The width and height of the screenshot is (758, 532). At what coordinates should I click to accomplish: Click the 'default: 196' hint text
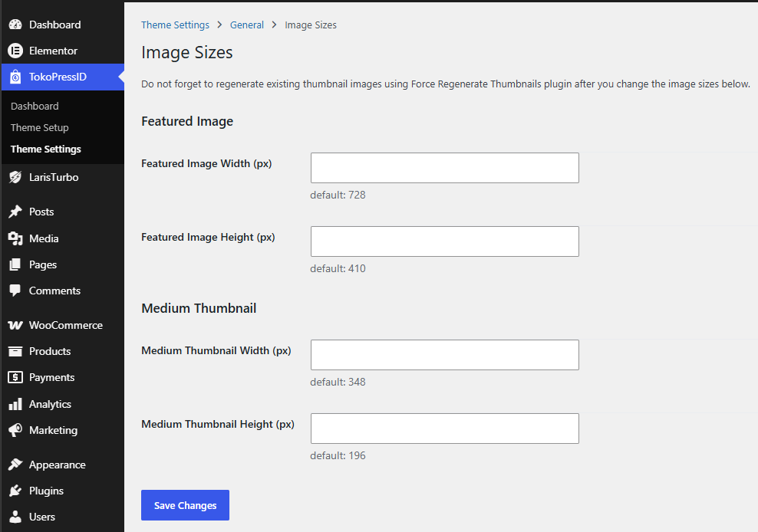[x=338, y=455]
